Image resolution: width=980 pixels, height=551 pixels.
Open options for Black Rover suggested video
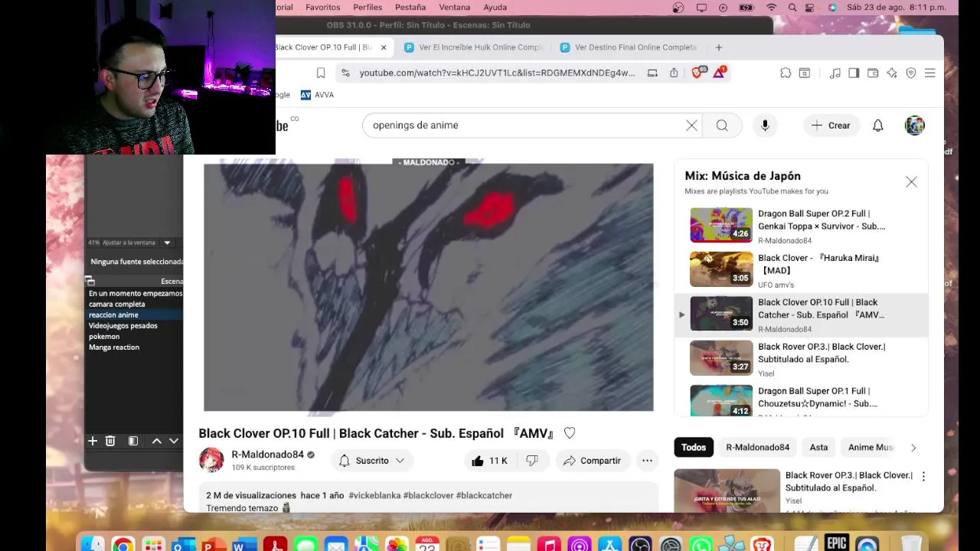click(x=923, y=476)
